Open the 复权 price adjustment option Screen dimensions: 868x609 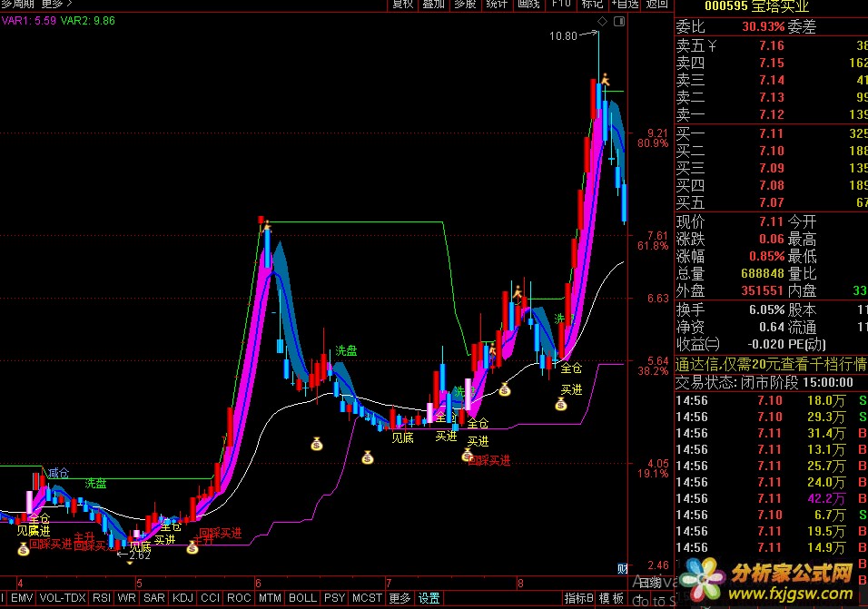click(402, 5)
